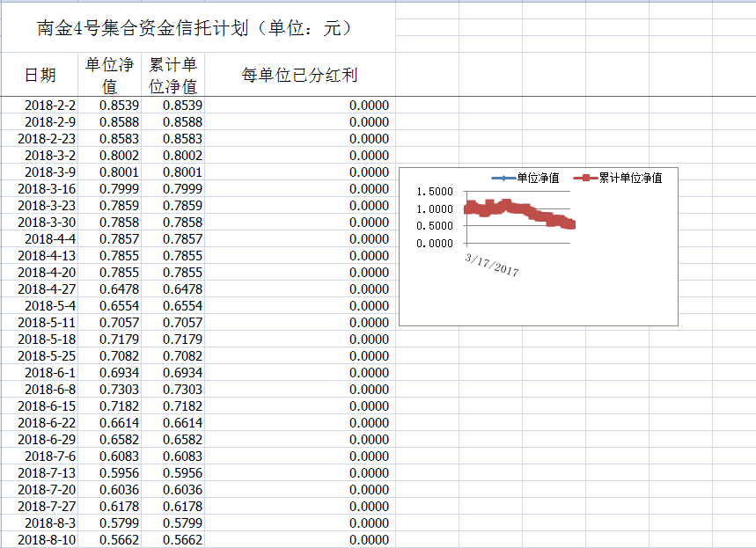Click cumulative net value 0.6934
The width and height of the screenshot is (756, 548).
172,373
